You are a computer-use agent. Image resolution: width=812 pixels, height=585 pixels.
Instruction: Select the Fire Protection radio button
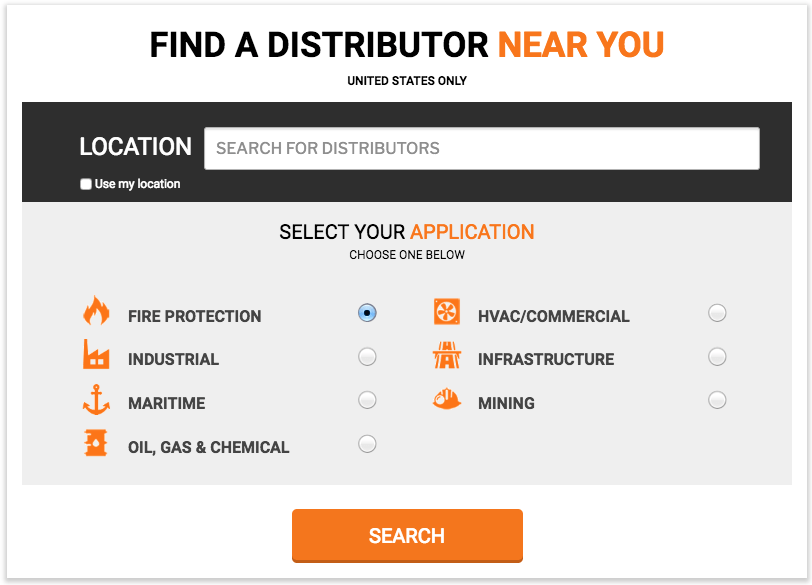367,313
